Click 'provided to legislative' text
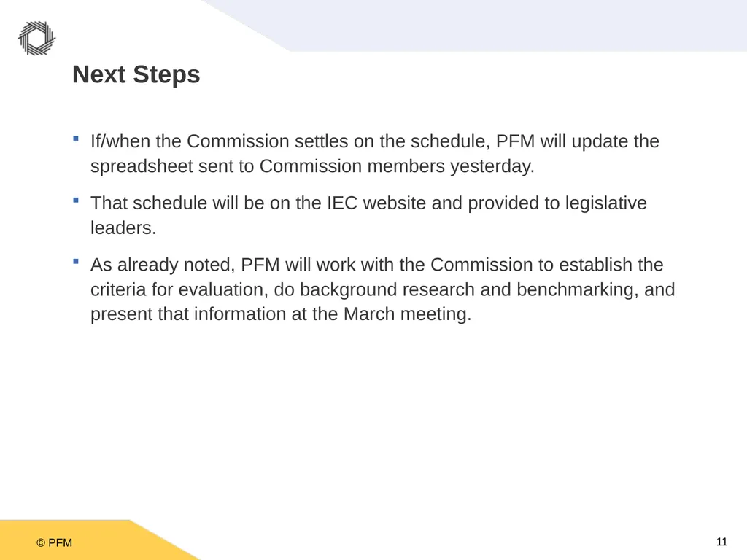The image size is (747, 560). 557,203
